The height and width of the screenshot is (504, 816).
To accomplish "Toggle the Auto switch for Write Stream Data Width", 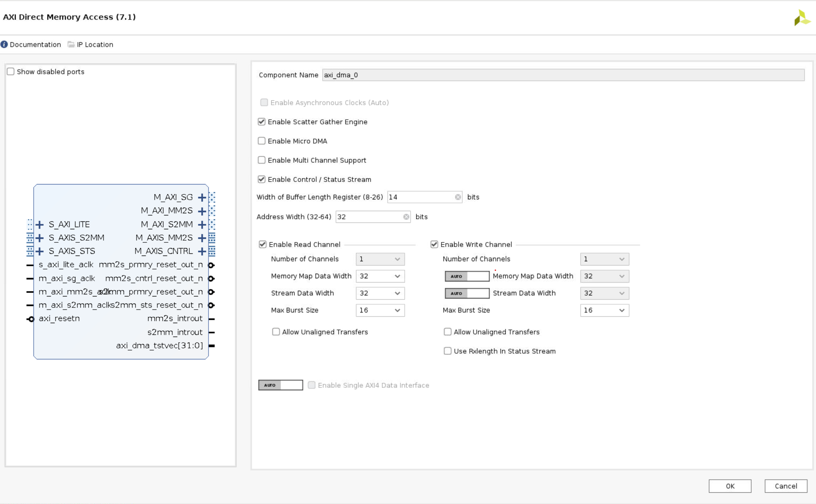I will coord(467,293).
